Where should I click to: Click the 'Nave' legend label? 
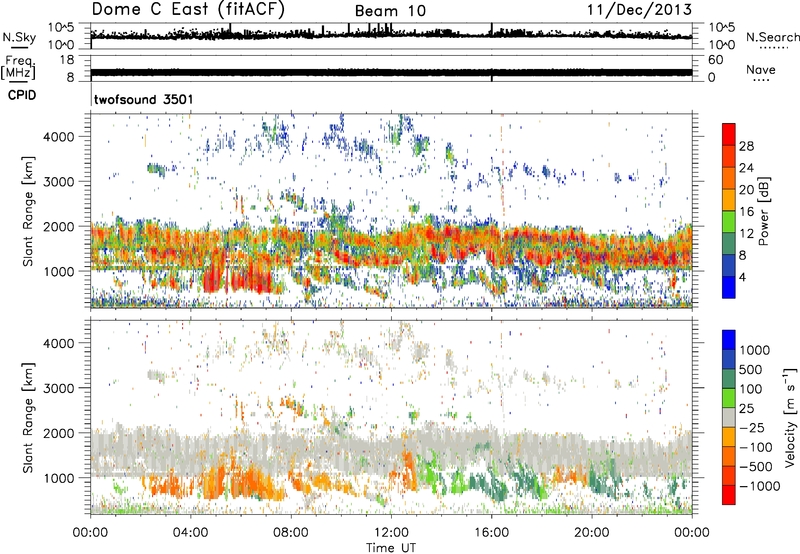click(x=761, y=69)
